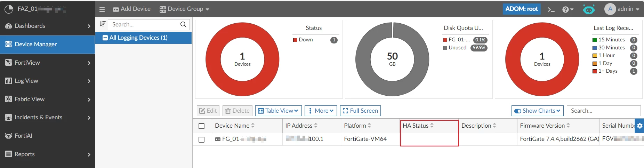This screenshot has width=644, height=168.
Task: Click the Incidents & Events sidebar icon
Action: click(9, 118)
